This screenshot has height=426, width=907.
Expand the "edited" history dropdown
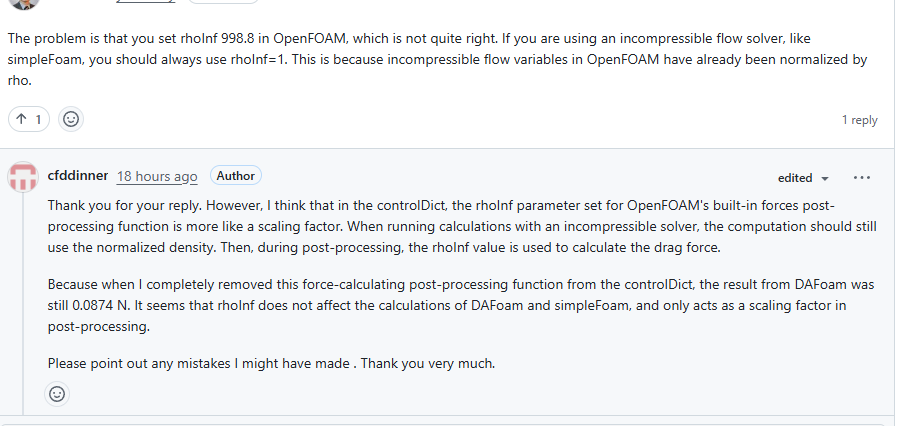pyautogui.click(x=803, y=178)
